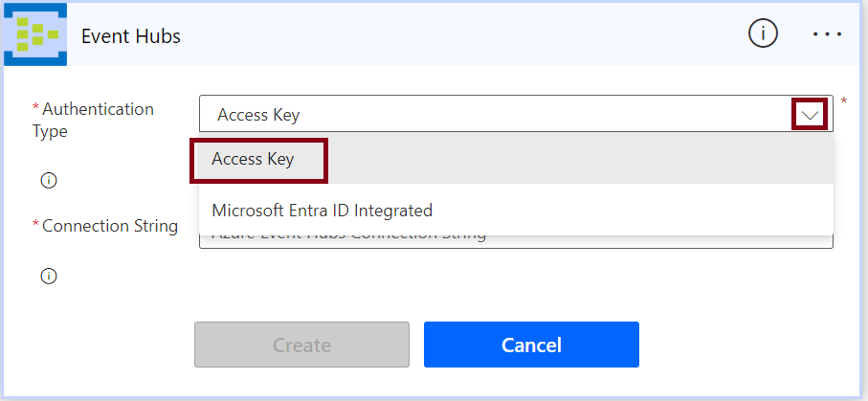Viewport: 868px width, 401px height.
Task: Click the asterisk beside the Authentication Type label
Action: click(x=36, y=108)
